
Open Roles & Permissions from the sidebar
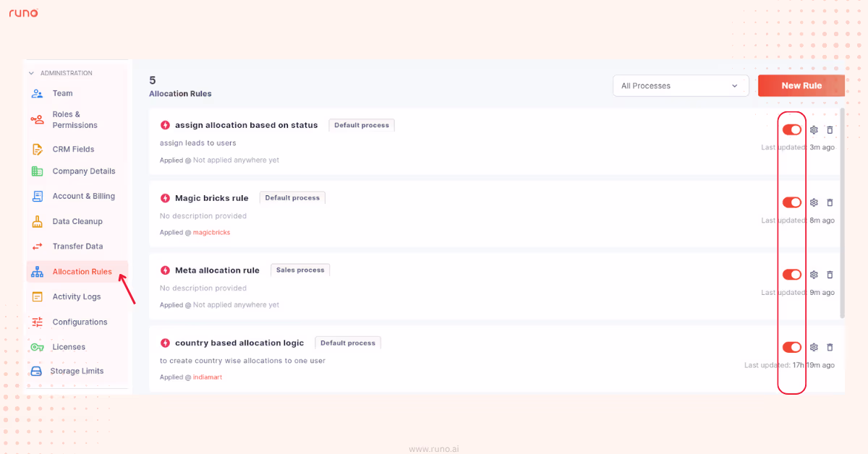point(38,119)
